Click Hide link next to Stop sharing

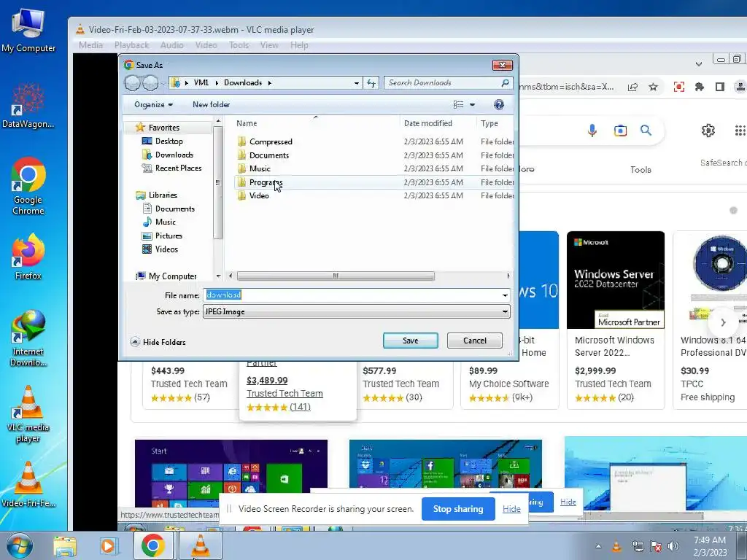pyautogui.click(x=511, y=509)
